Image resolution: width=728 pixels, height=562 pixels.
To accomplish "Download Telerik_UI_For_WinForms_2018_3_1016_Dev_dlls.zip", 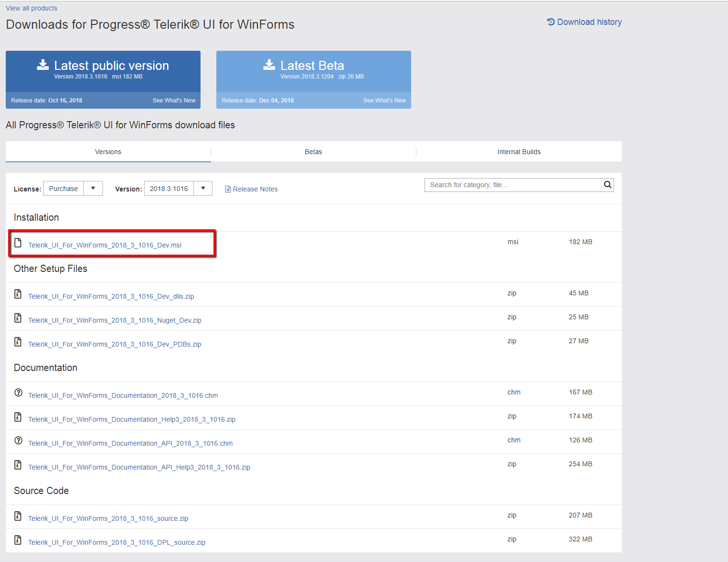I will pyautogui.click(x=111, y=296).
